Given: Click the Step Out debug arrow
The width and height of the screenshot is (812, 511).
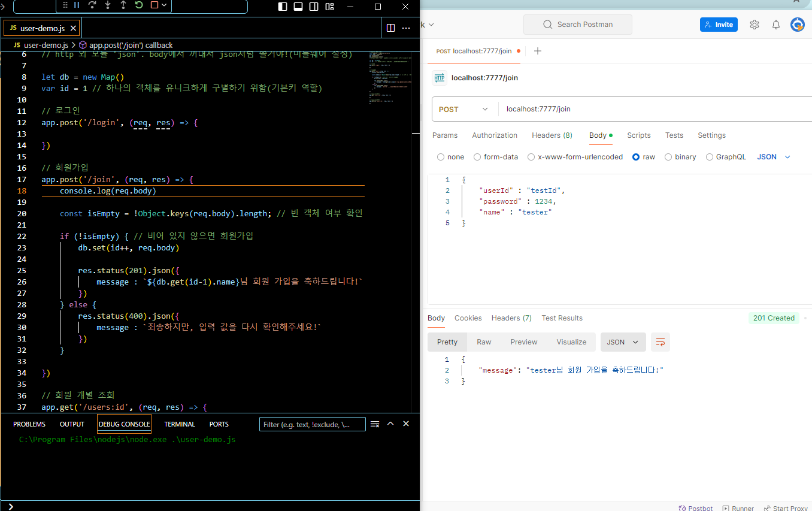Looking at the screenshot, I should [123, 5].
